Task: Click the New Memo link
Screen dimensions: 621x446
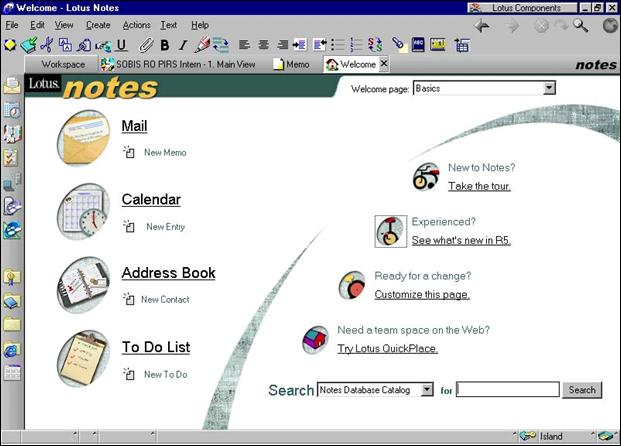Action: click(164, 153)
